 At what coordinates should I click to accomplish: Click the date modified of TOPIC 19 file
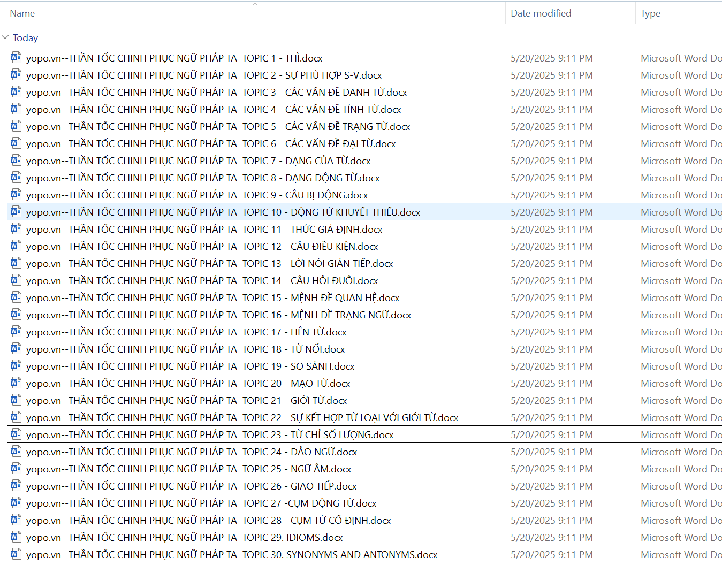coord(551,366)
